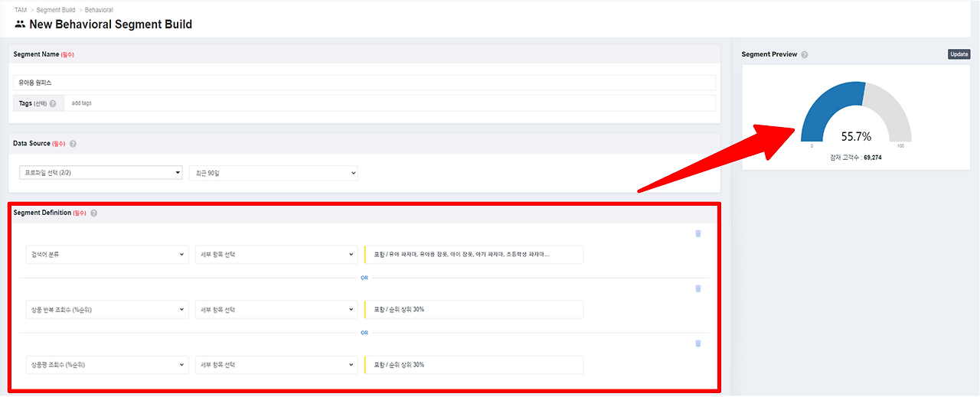Open help icon next to Segment Preview
Viewport: 980px width, 397px height.
[x=805, y=55]
